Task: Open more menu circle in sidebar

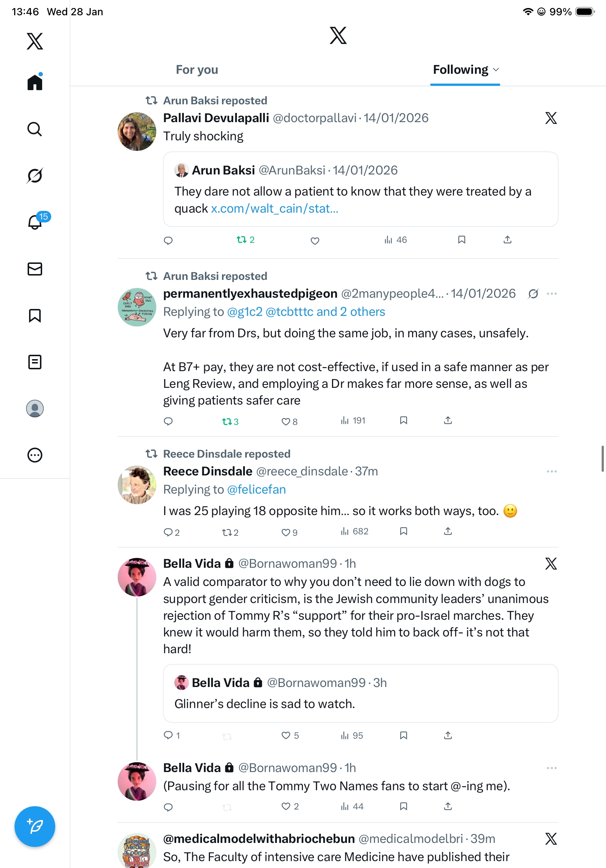Action: coord(35,455)
